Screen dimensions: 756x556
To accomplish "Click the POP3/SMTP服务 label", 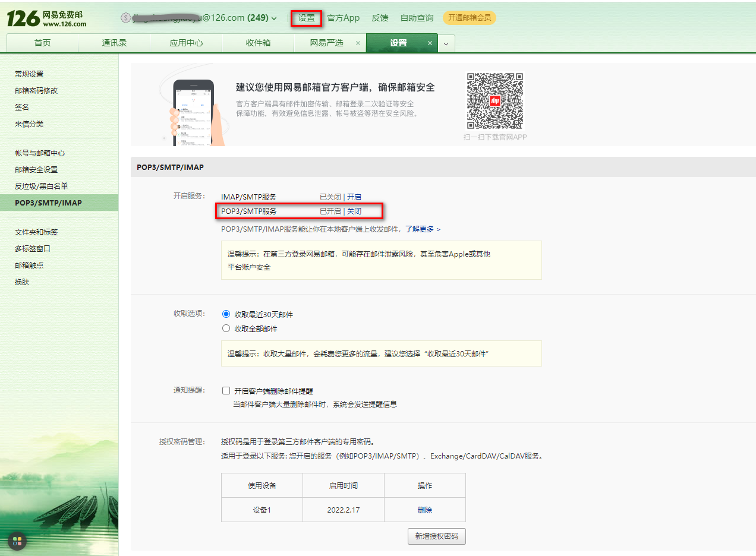I will [x=248, y=211].
